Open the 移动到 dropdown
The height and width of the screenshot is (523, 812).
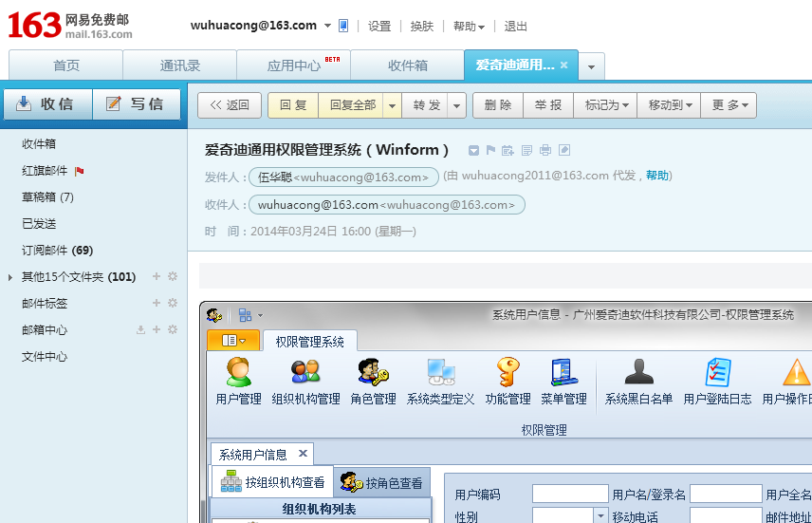coord(669,105)
